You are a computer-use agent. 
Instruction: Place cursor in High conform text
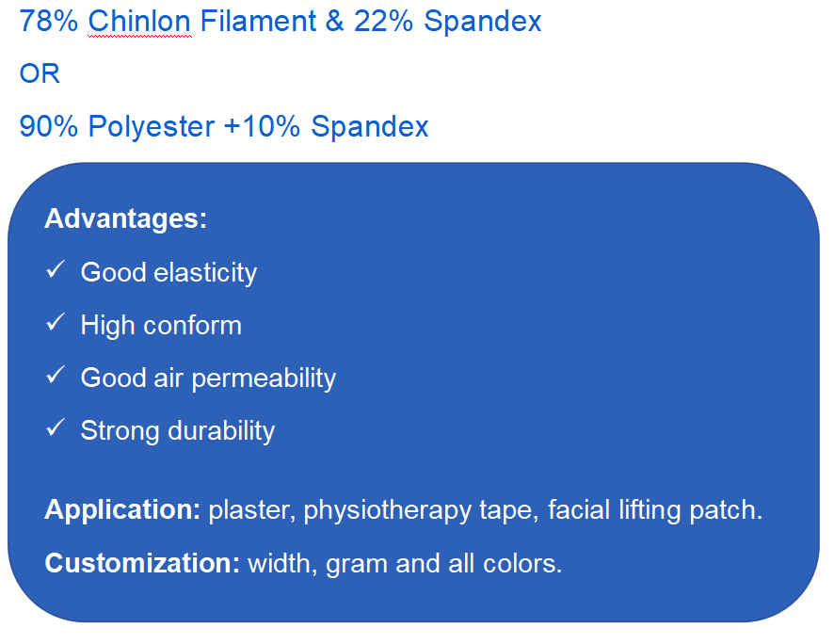pos(161,326)
